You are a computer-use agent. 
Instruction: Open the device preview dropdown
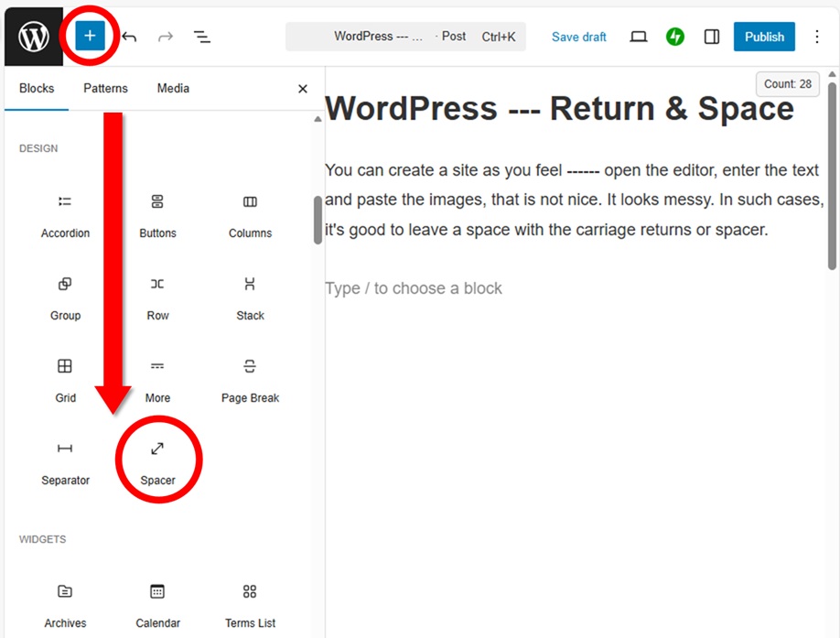[639, 37]
